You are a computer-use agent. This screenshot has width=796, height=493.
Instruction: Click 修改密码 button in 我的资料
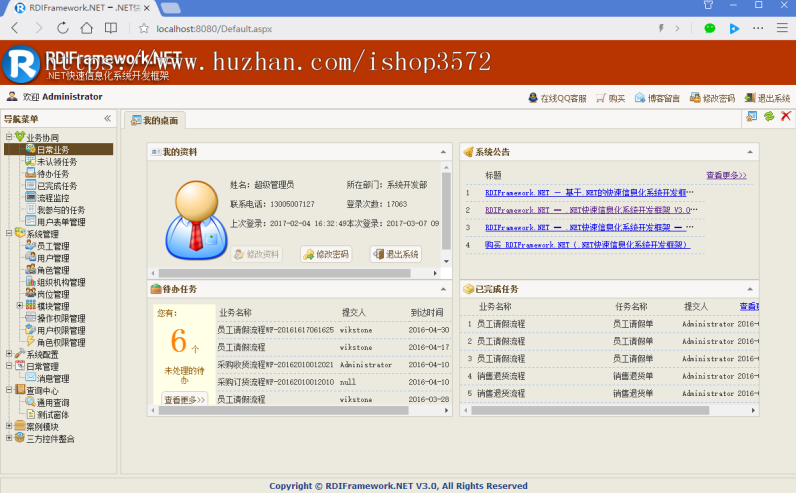pyautogui.click(x=326, y=254)
